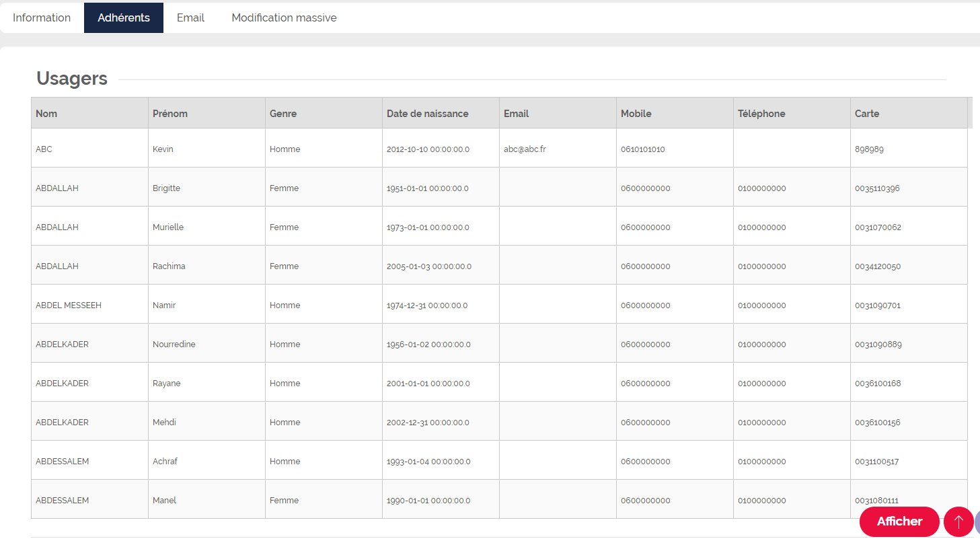
Task: Click the Téléphone column header
Action: click(x=792, y=113)
